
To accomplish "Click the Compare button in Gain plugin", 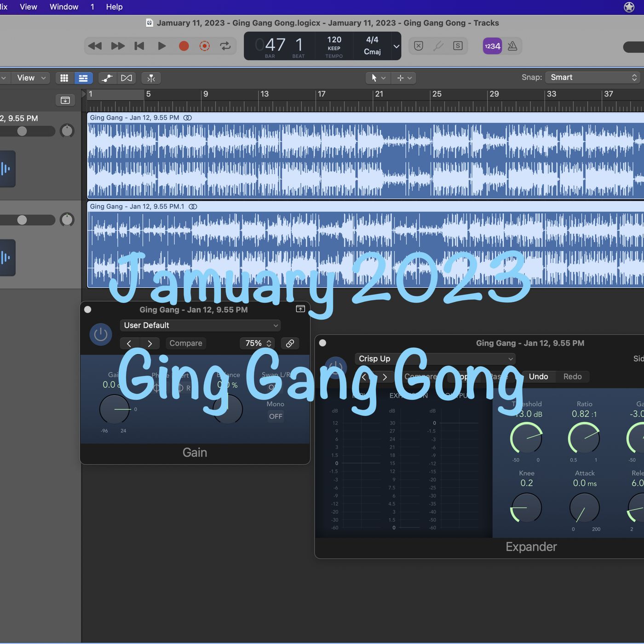I will coord(186,343).
